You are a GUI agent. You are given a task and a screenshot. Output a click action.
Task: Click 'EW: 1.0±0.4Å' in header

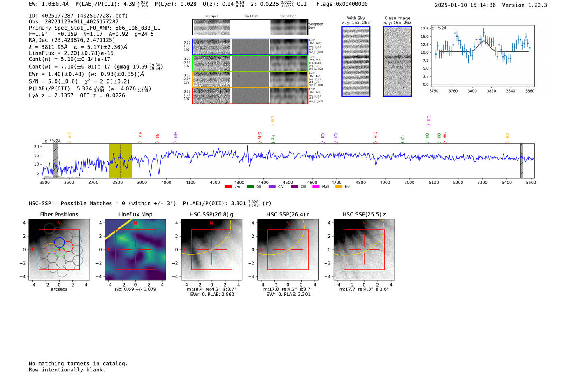(49, 4)
